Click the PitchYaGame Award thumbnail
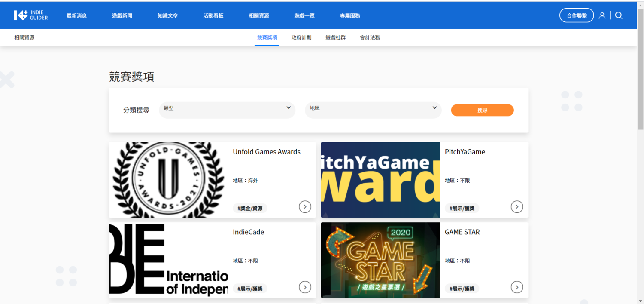 pos(380,180)
